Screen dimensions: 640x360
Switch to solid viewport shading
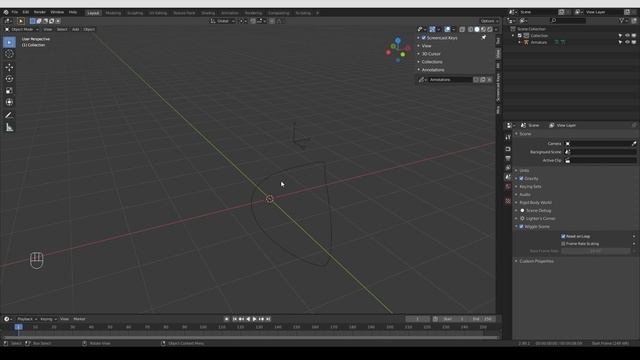point(477,29)
